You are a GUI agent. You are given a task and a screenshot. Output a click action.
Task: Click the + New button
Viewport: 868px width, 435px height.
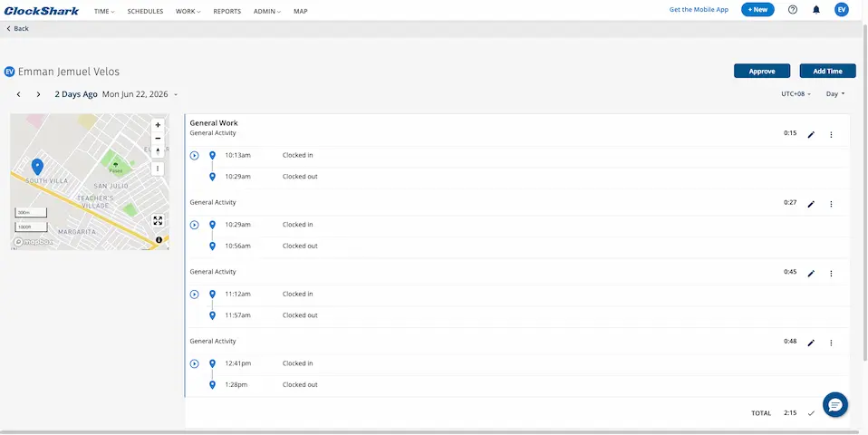pyautogui.click(x=757, y=9)
